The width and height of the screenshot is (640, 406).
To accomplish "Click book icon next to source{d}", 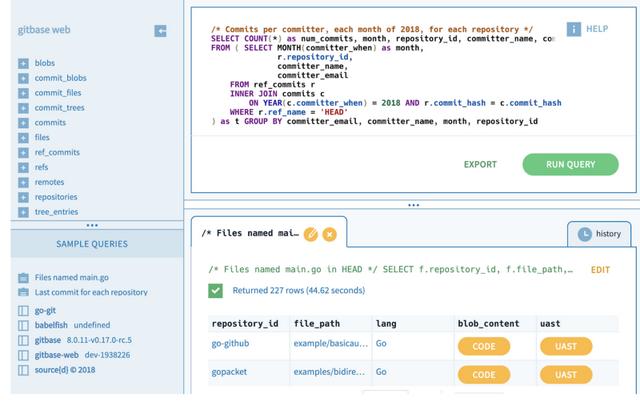I will (x=23, y=370).
